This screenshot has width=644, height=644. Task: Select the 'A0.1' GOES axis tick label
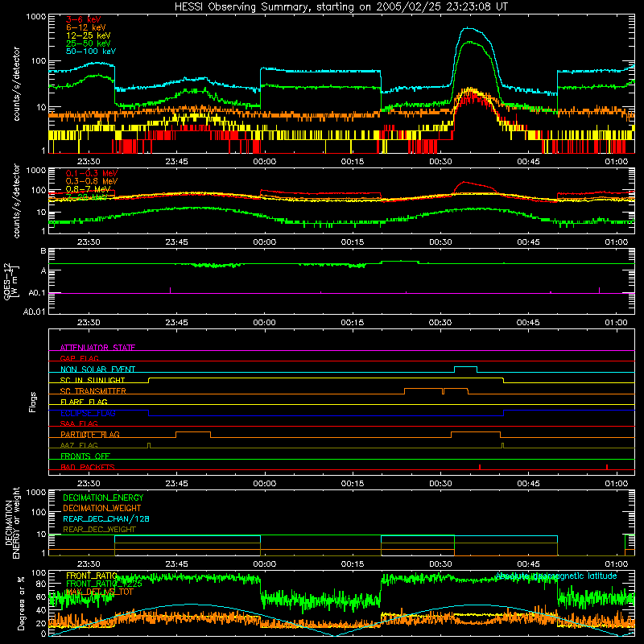click(x=36, y=293)
